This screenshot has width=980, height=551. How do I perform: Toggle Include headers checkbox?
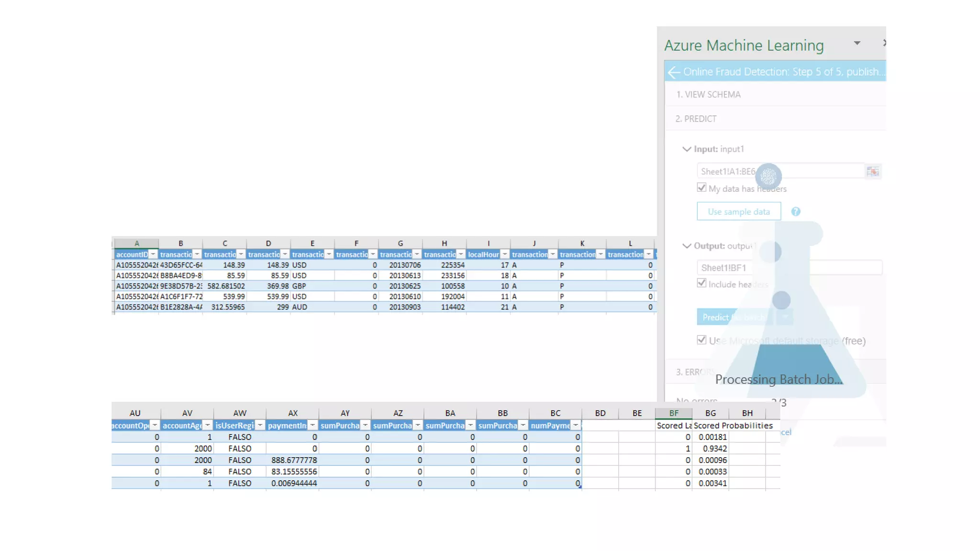[702, 283]
